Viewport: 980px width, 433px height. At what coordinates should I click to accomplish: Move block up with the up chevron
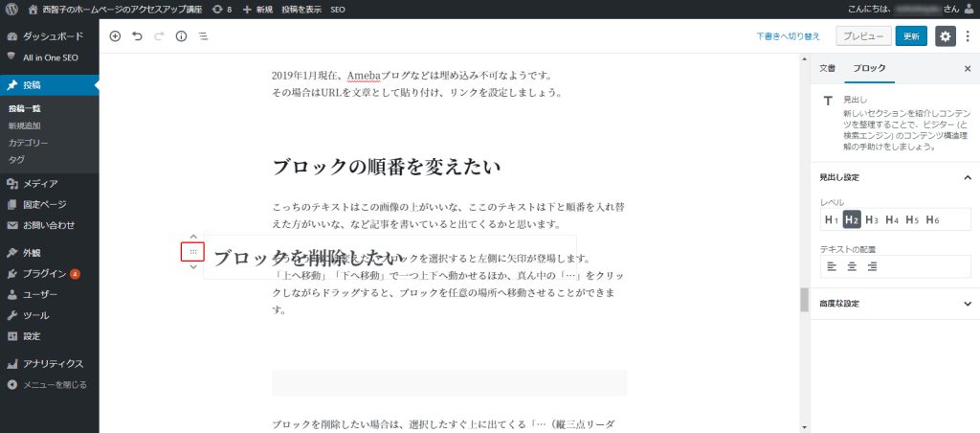point(193,237)
